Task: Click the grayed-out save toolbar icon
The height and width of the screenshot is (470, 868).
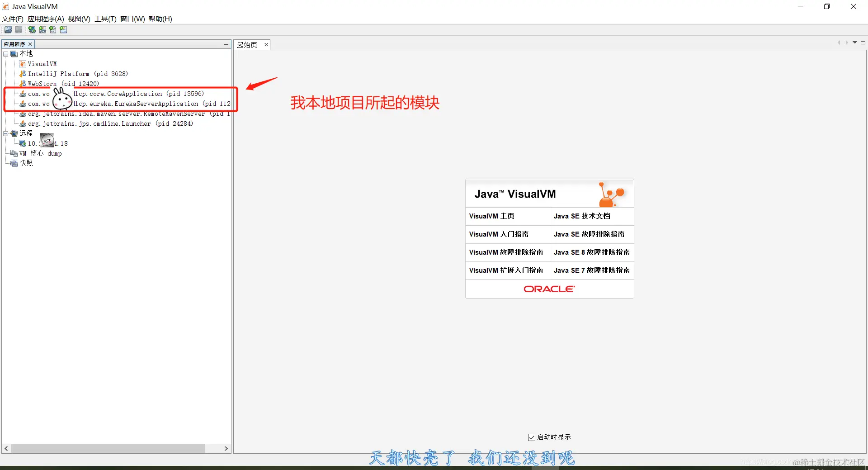Action: [19, 30]
